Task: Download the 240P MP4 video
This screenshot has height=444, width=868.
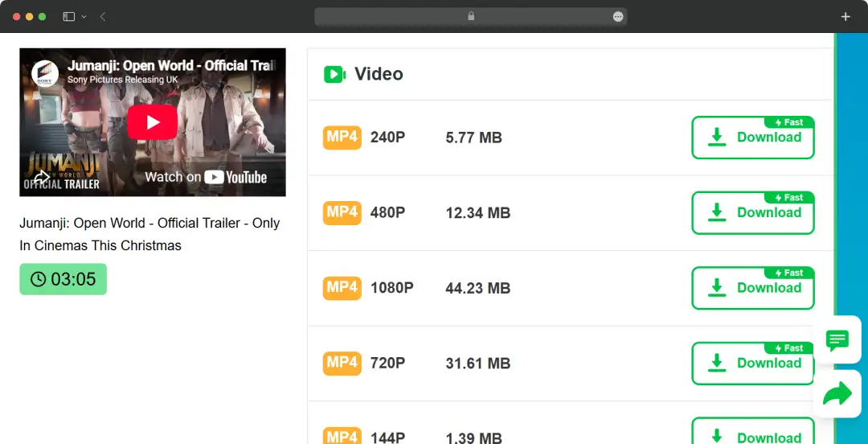Action: coord(753,138)
